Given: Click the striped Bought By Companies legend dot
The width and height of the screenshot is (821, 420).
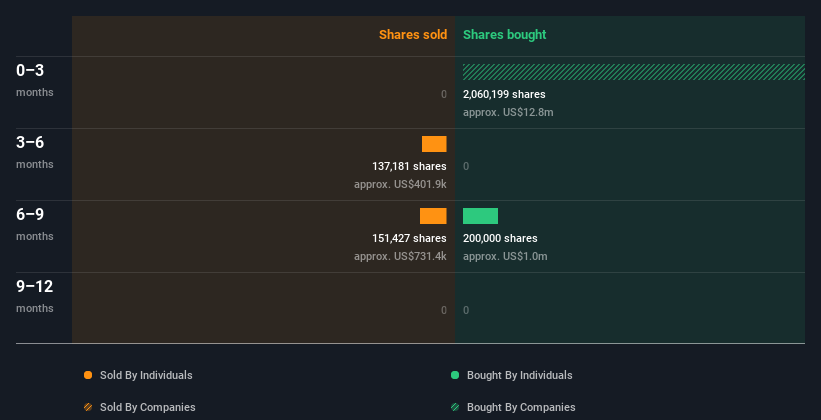Looking at the screenshot, I should click(455, 407).
